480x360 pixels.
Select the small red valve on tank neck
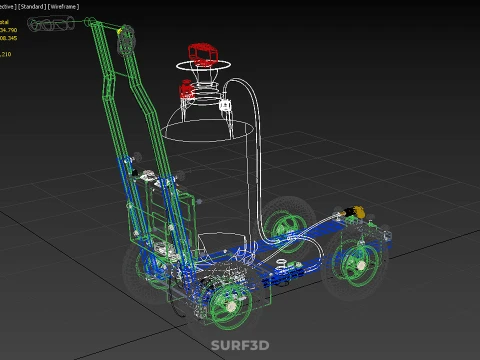186,90
